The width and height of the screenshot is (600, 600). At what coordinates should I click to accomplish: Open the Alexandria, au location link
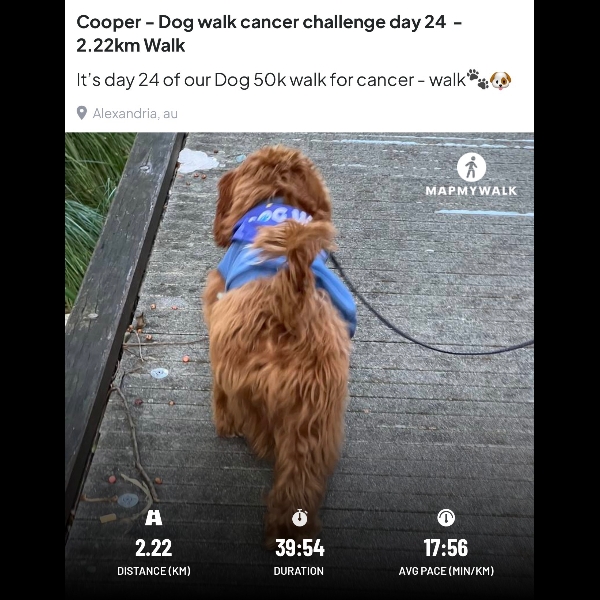point(135,114)
